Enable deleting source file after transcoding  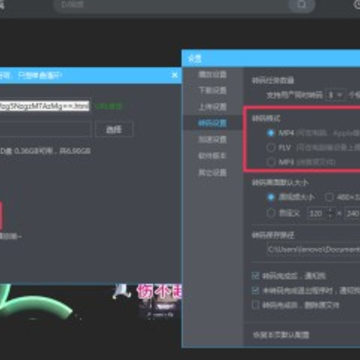click(x=256, y=305)
